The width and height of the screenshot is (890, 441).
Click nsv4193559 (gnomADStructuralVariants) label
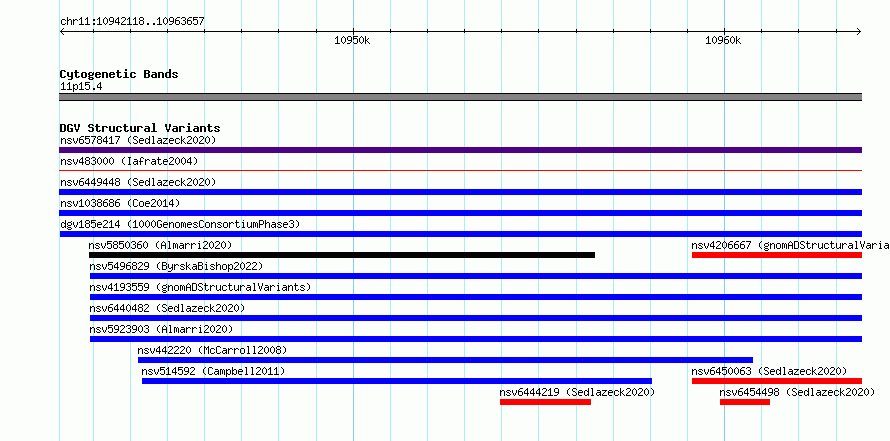tap(200, 287)
